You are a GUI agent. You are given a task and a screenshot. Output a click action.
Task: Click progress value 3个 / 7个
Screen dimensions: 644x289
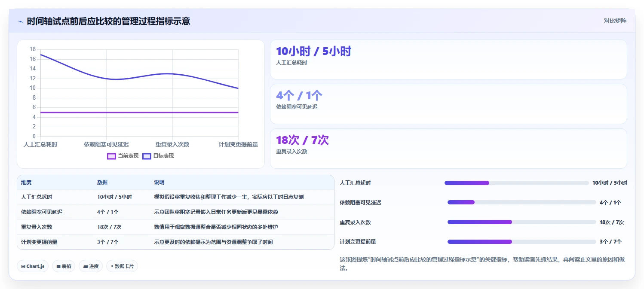[610, 242]
